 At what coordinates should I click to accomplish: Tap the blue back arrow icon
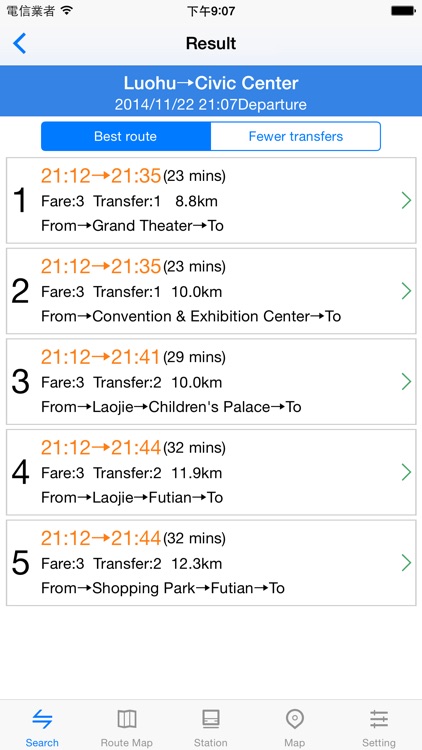(x=19, y=44)
